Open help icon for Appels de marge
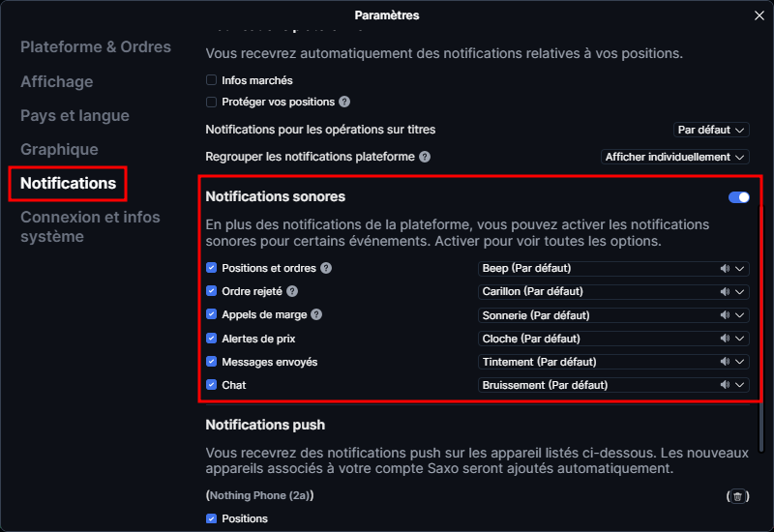This screenshot has height=532, width=774. click(x=316, y=314)
